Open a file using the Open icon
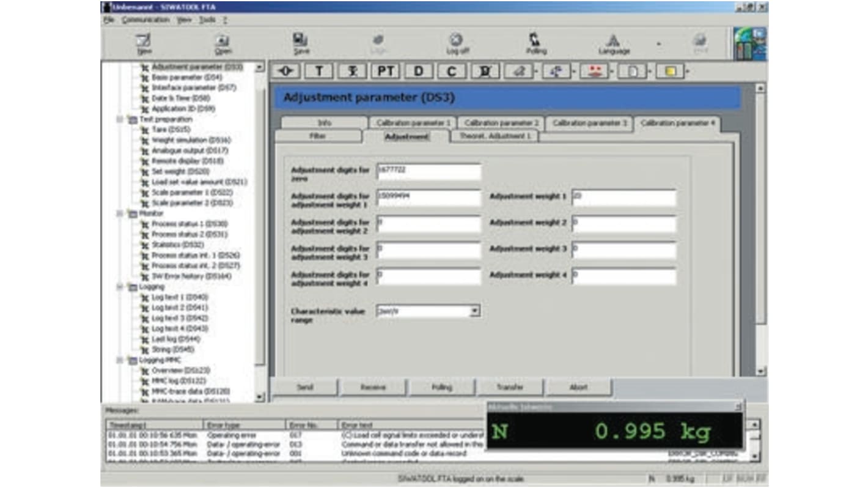This screenshot has height=488, width=868. tap(223, 42)
